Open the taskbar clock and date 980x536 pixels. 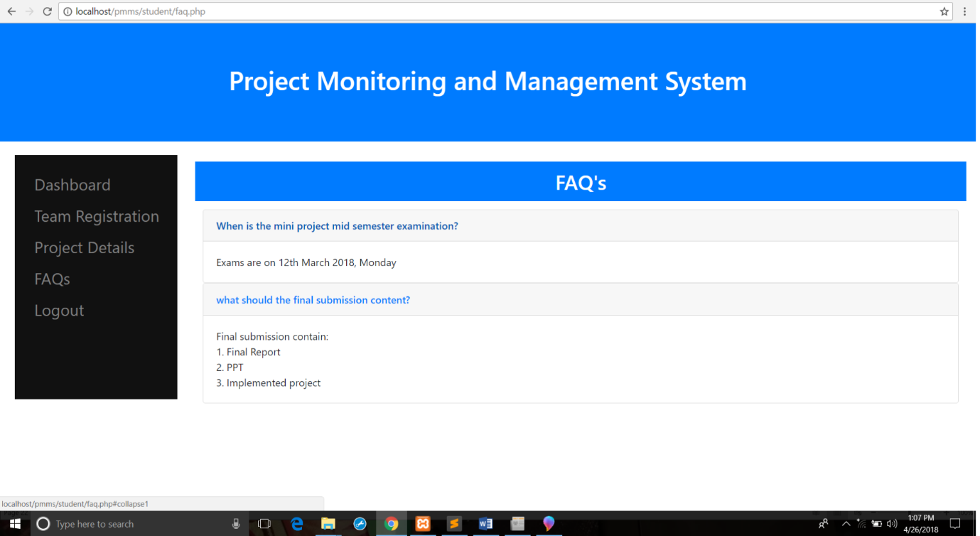pyautogui.click(x=920, y=524)
